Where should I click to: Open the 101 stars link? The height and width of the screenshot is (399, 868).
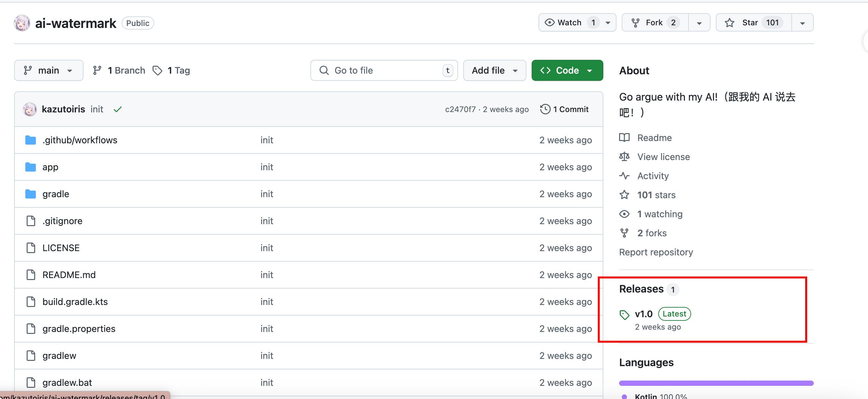[656, 195]
